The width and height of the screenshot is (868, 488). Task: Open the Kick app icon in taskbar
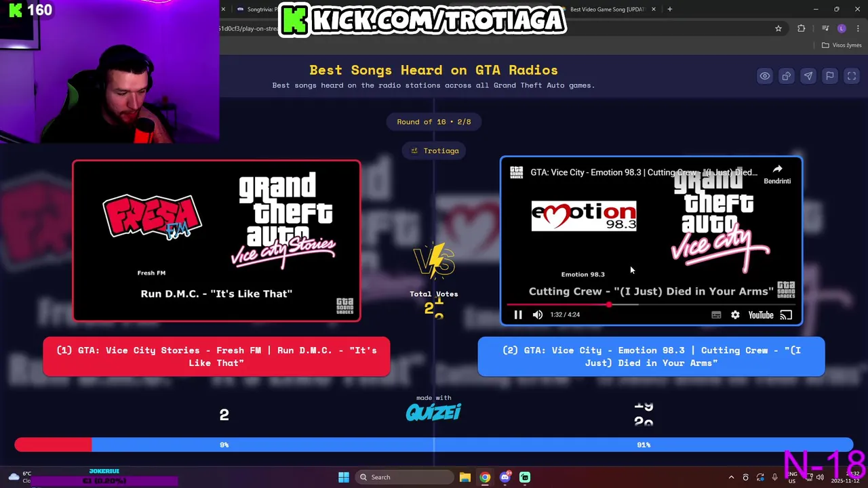[525, 477]
